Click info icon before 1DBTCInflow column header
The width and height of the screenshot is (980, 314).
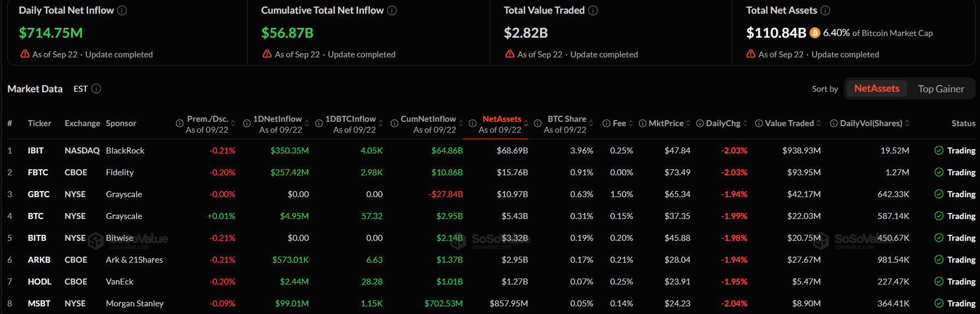(319, 123)
